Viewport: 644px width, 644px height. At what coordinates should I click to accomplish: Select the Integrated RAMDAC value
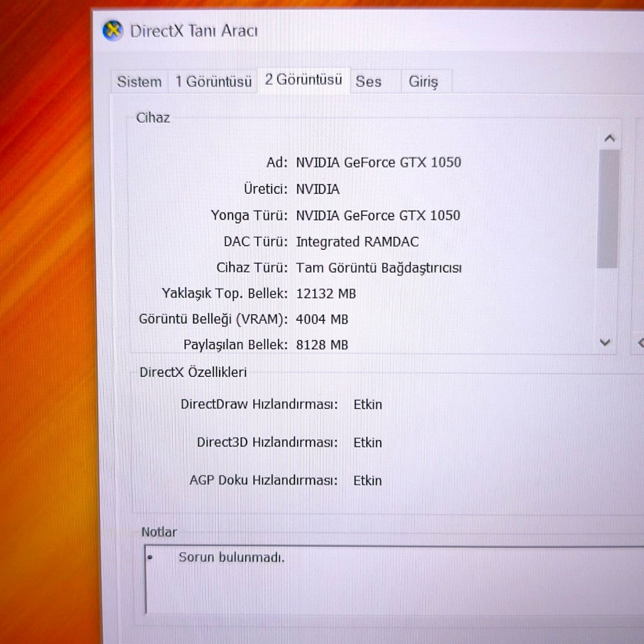[357, 242]
